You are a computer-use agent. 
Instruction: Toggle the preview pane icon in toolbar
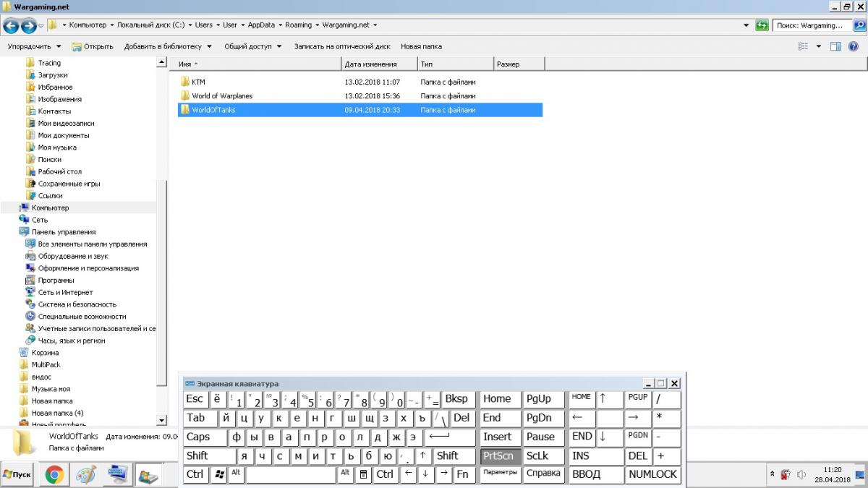pyautogui.click(x=835, y=46)
